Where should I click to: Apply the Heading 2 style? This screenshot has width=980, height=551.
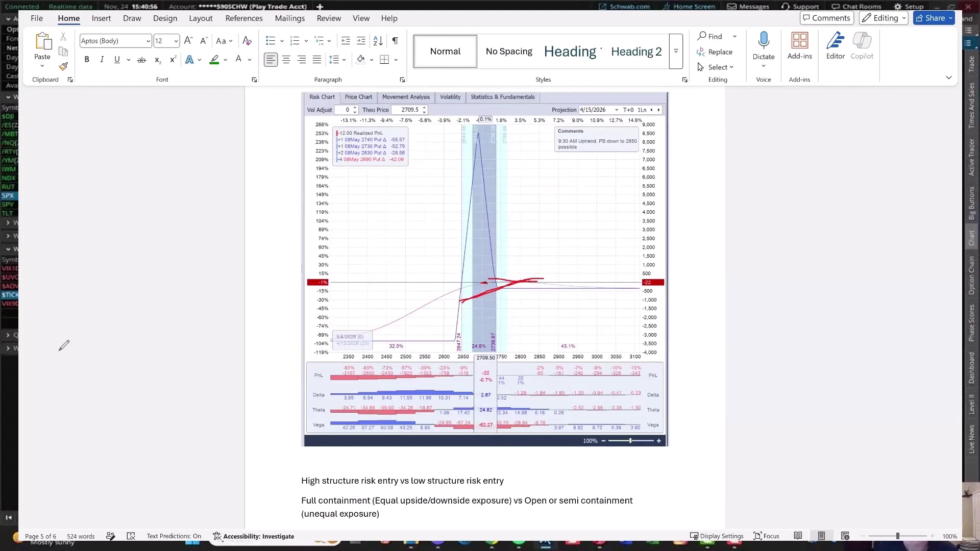pos(636,51)
